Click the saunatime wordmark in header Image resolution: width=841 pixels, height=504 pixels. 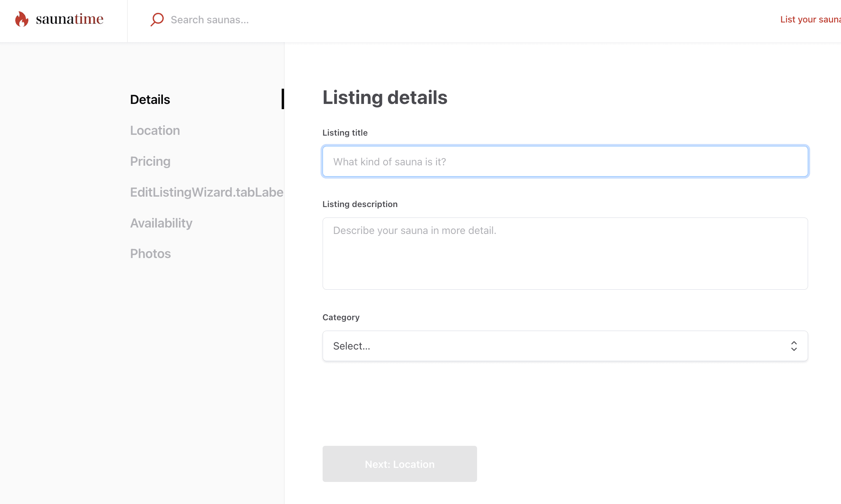point(69,19)
